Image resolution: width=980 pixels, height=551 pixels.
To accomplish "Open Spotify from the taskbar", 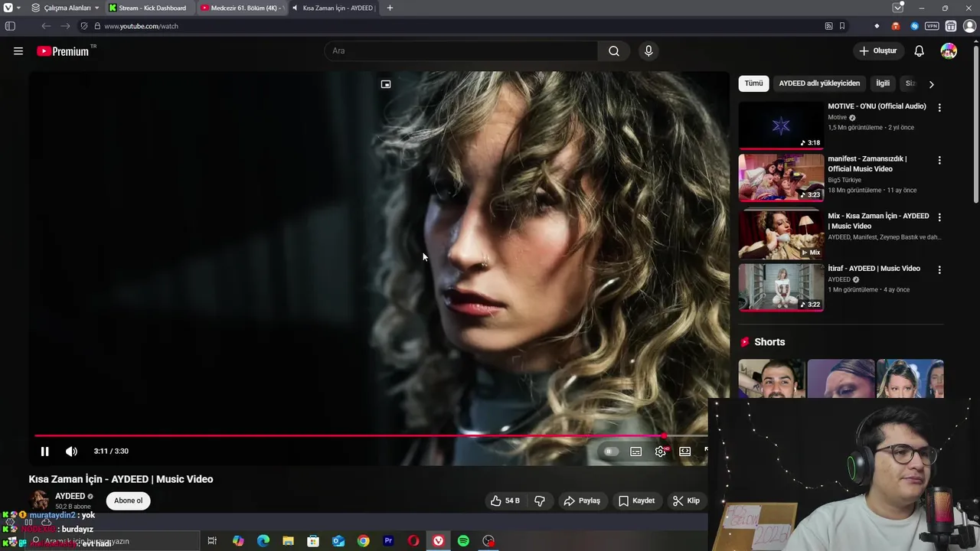I will click(x=463, y=541).
